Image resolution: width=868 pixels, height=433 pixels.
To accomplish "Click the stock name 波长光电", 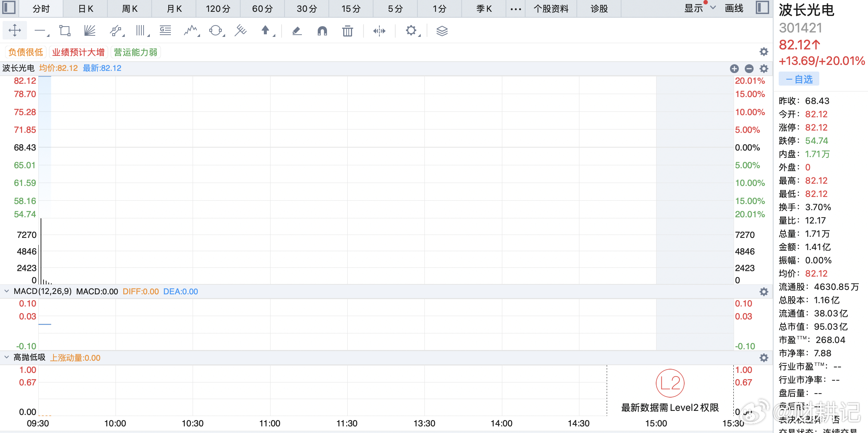I will pyautogui.click(x=806, y=10).
